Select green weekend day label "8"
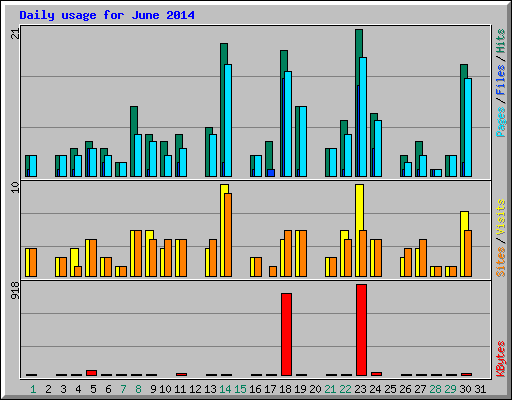Viewport: 512px width, 400px height. [x=138, y=389]
